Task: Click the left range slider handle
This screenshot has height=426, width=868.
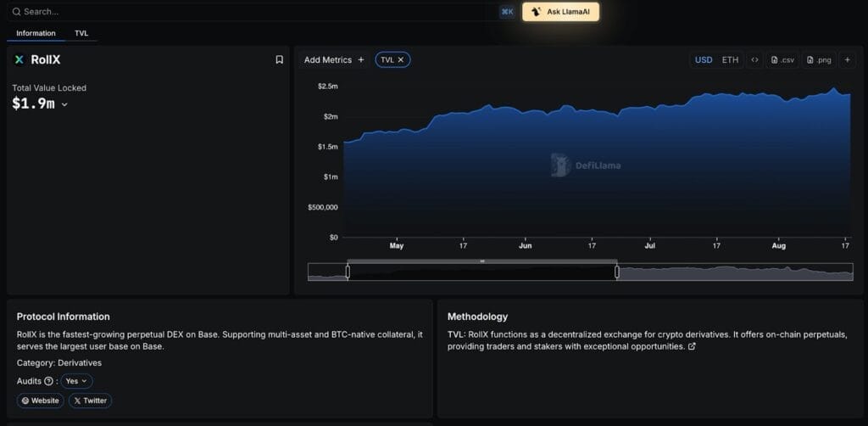Action: (x=348, y=272)
